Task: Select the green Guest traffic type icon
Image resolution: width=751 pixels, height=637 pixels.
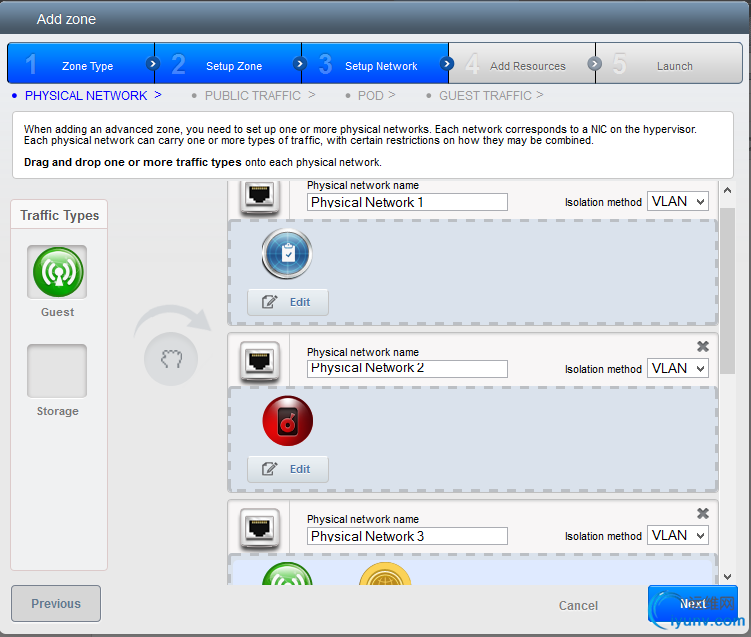Action: pos(57,272)
